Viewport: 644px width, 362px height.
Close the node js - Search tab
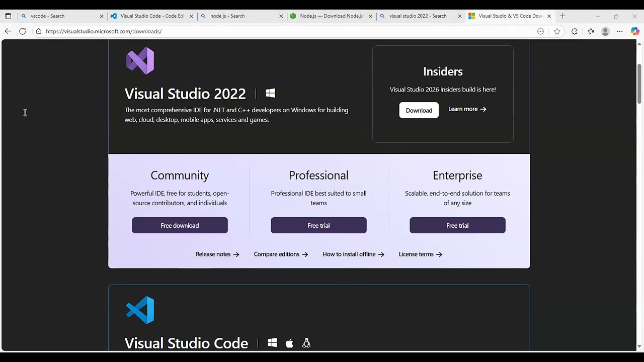pos(281,16)
